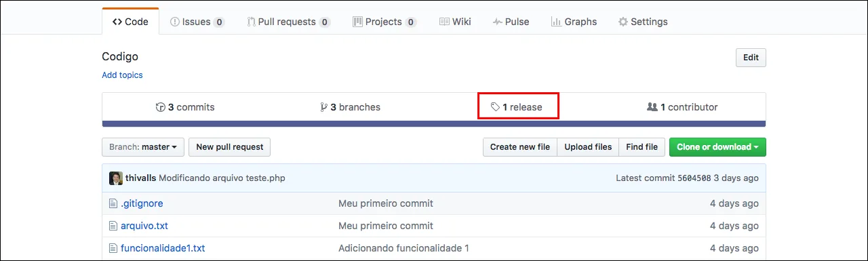The width and height of the screenshot is (868, 261).
Task: Click "4 days ago" in the arquivo.txt row
Action: (734, 226)
